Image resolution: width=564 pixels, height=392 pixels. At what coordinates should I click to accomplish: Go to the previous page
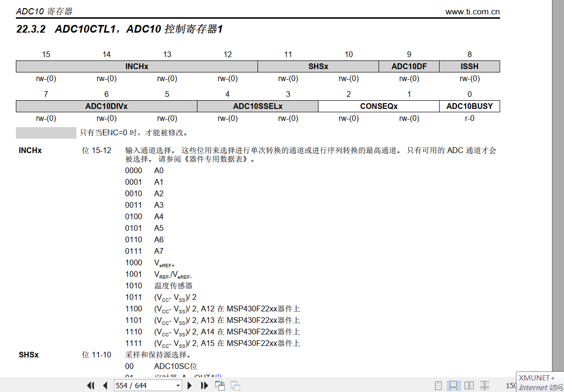105,386
